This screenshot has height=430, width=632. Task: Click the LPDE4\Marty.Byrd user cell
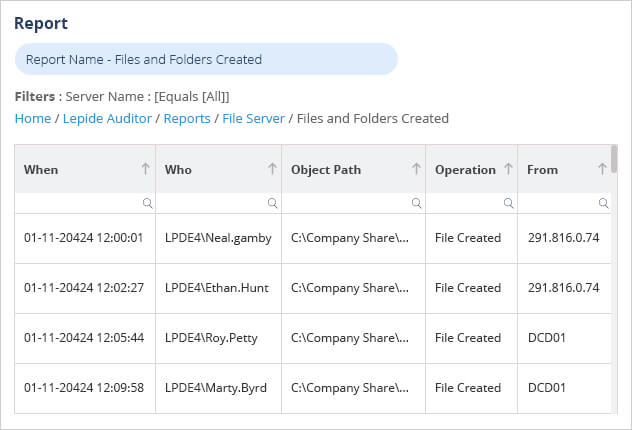[x=216, y=388]
